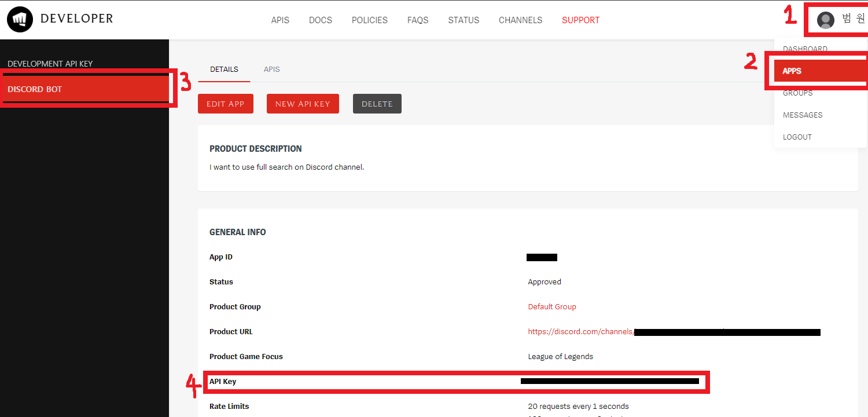Open the APIS navigation menu item

[x=280, y=20]
